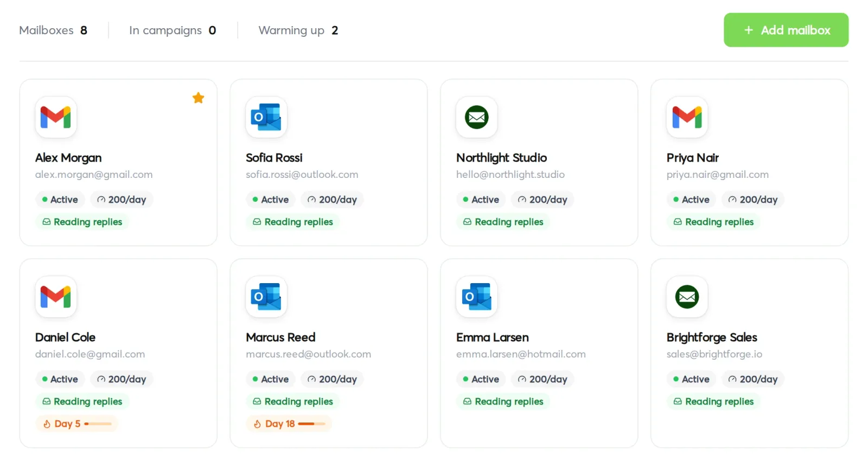
Task: Click alex.morgan@gmail.com email address
Action: coord(94,175)
